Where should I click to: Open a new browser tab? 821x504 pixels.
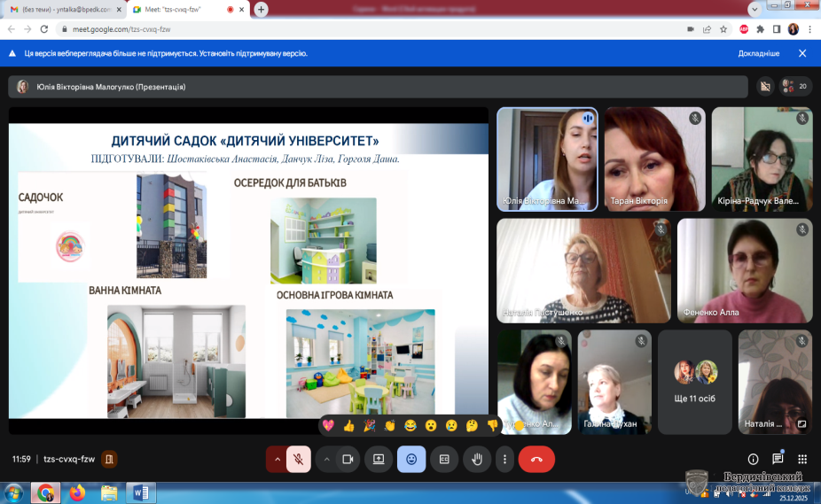262,9
